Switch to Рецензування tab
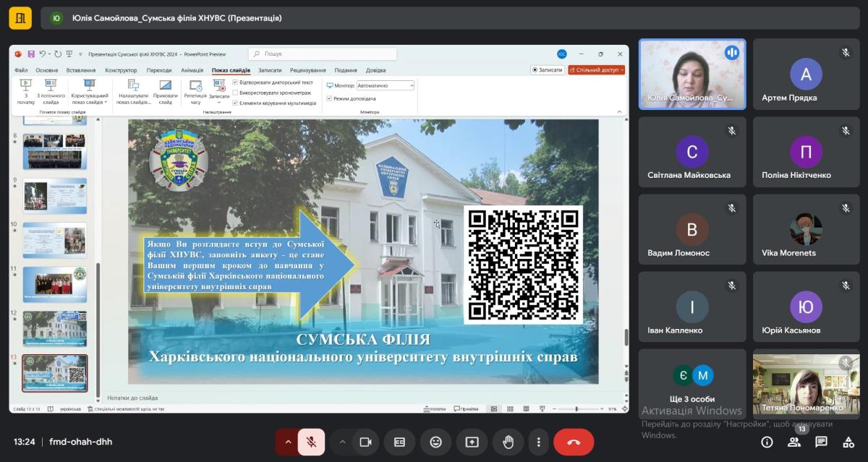The image size is (868, 462). [308, 70]
